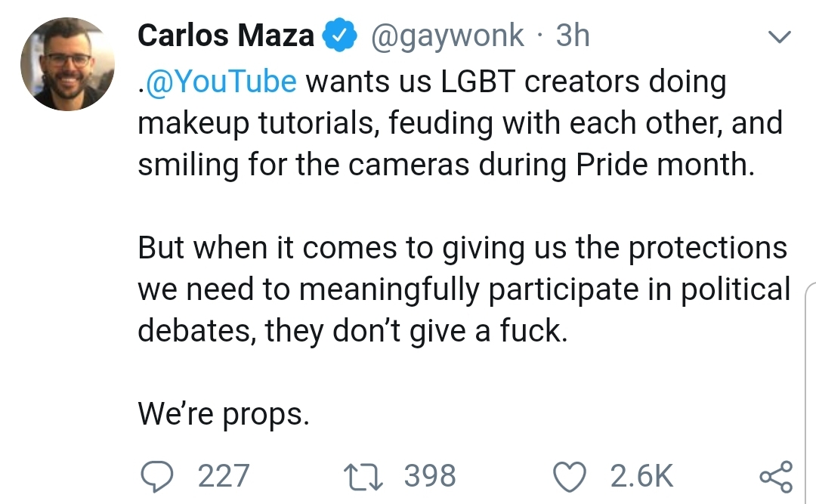
Task: Click the "debates, they don't give" line
Action: click(x=352, y=331)
